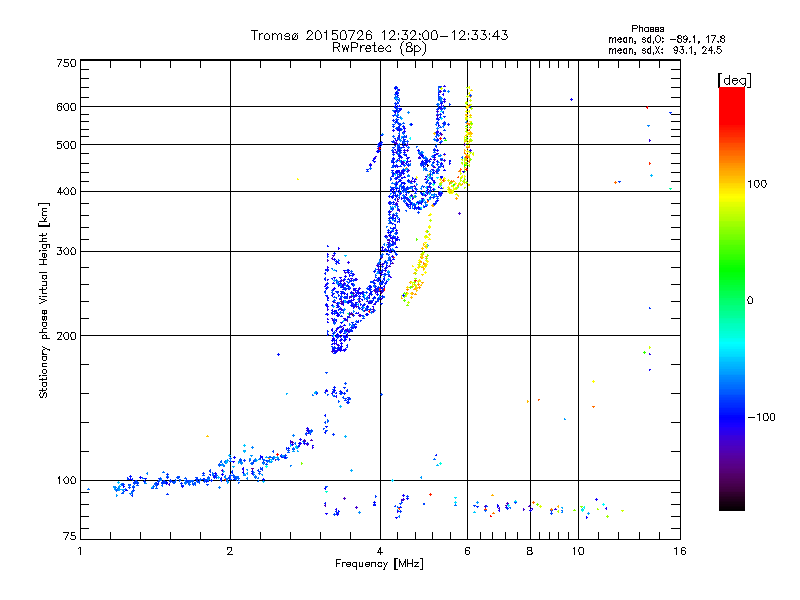Click the x-axis '8' tick label

click(530, 551)
